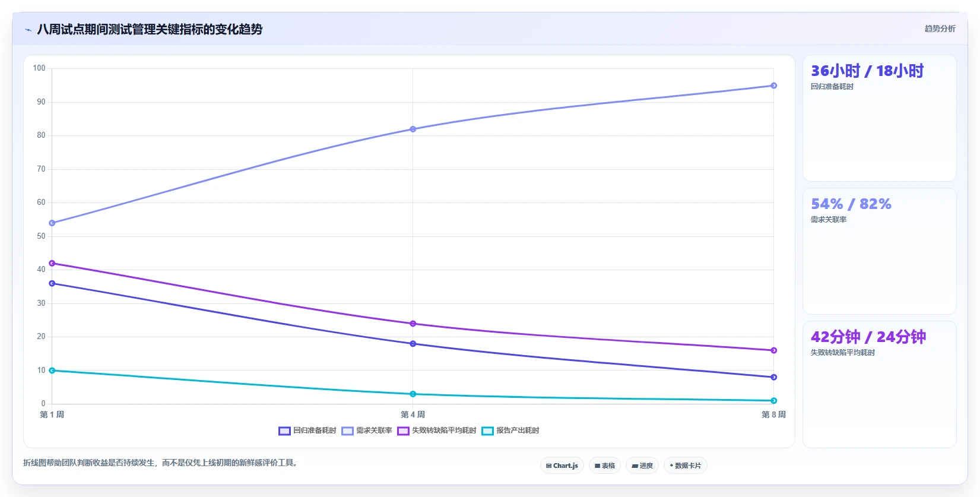Screen dimensions: 980x497
Task: Click the Chart.js tag pill
Action: pyautogui.click(x=562, y=466)
